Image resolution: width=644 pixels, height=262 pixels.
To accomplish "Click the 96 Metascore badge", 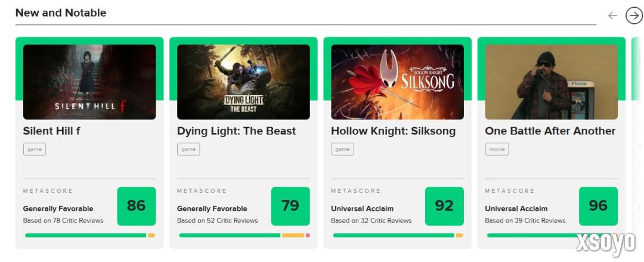I will [597, 206].
